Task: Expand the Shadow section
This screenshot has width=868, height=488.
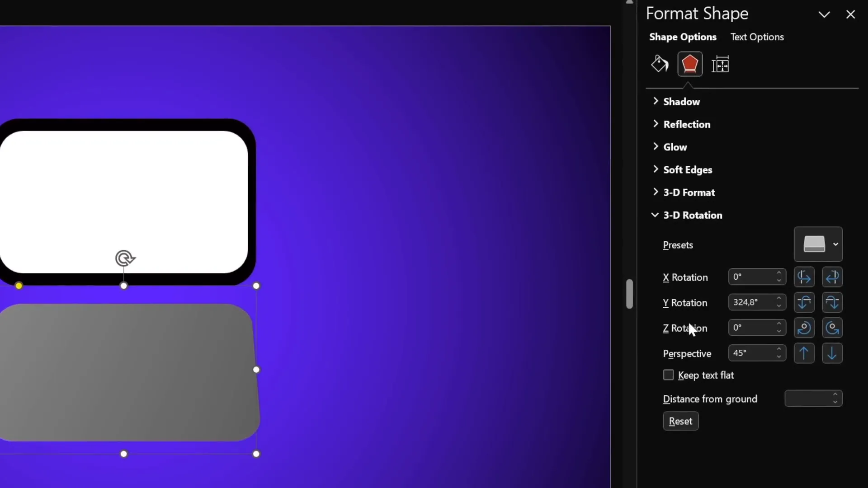Action: (x=676, y=102)
